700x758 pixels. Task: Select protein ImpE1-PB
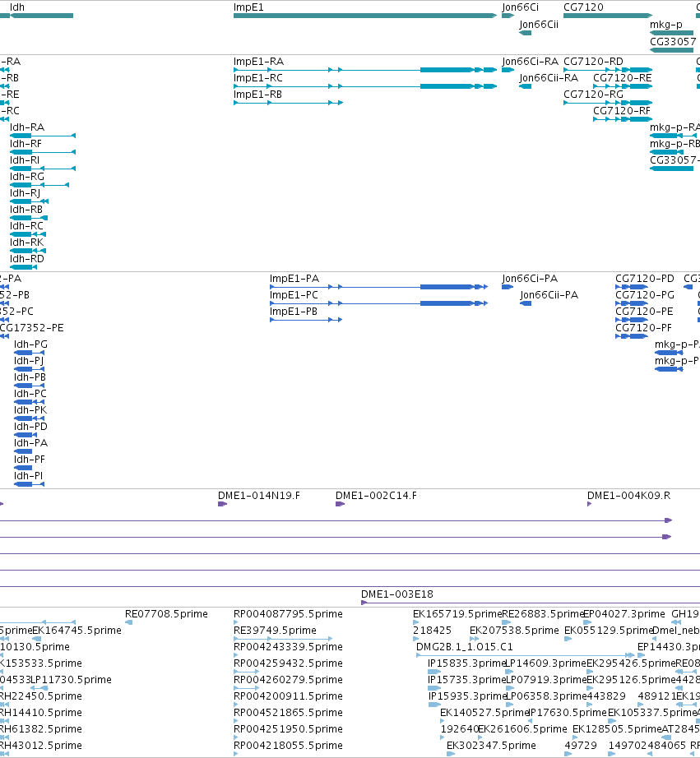(306, 320)
